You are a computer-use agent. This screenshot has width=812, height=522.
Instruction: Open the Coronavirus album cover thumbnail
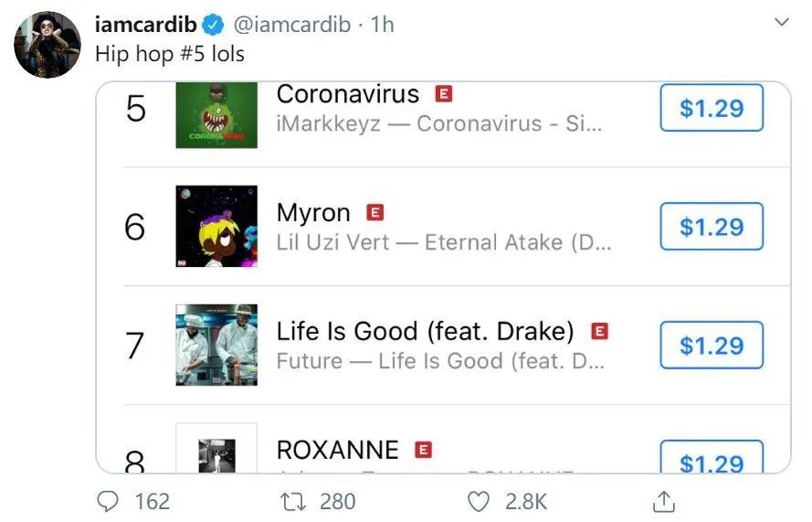click(216, 114)
